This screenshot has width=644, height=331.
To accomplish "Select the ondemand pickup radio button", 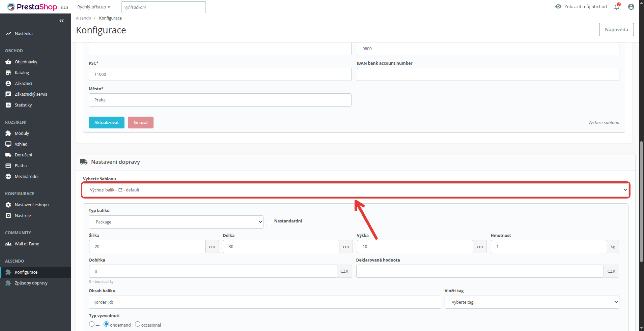I will [x=106, y=324].
